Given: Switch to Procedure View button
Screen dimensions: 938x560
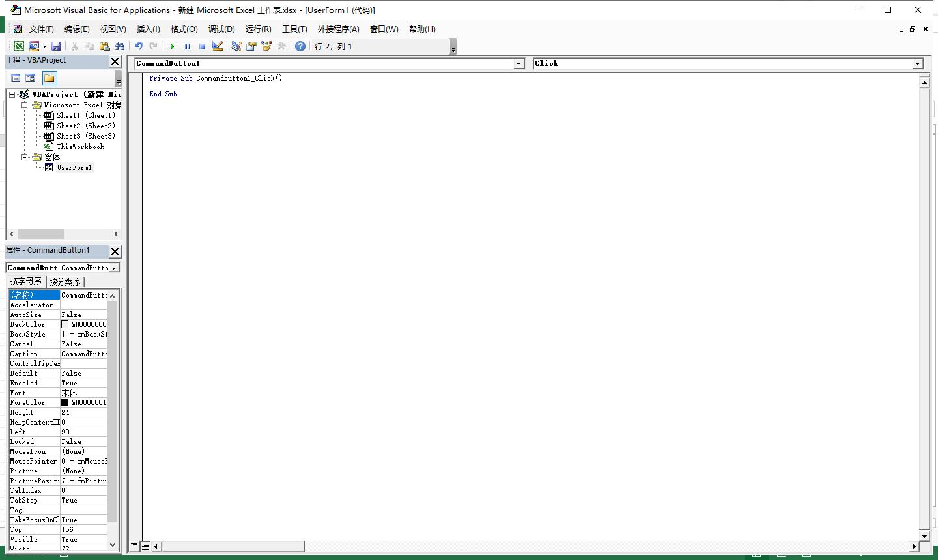Looking at the screenshot, I should (x=134, y=546).
